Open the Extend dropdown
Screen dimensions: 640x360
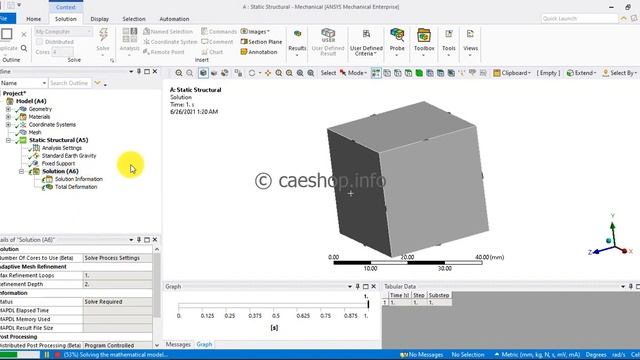tap(581, 73)
